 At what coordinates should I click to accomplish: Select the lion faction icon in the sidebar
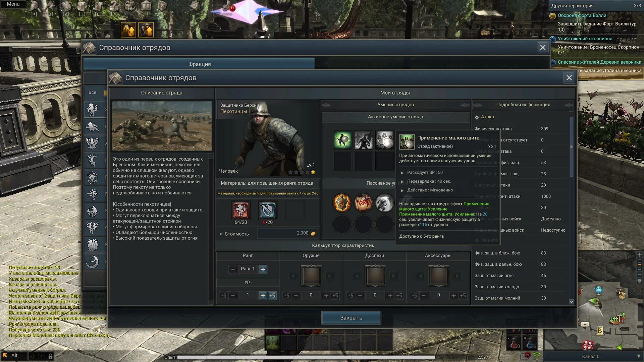(x=92, y=127)
